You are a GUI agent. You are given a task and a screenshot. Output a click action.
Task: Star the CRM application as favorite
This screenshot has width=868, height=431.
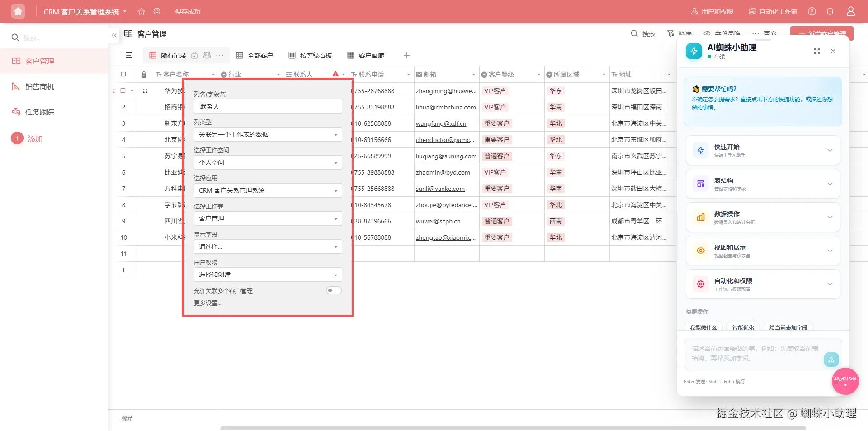142,11
